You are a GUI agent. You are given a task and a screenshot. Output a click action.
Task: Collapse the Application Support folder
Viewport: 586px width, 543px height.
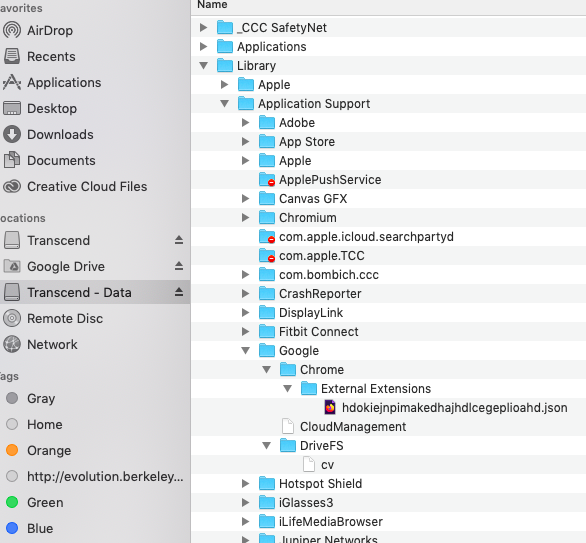[x=225, y=104]
